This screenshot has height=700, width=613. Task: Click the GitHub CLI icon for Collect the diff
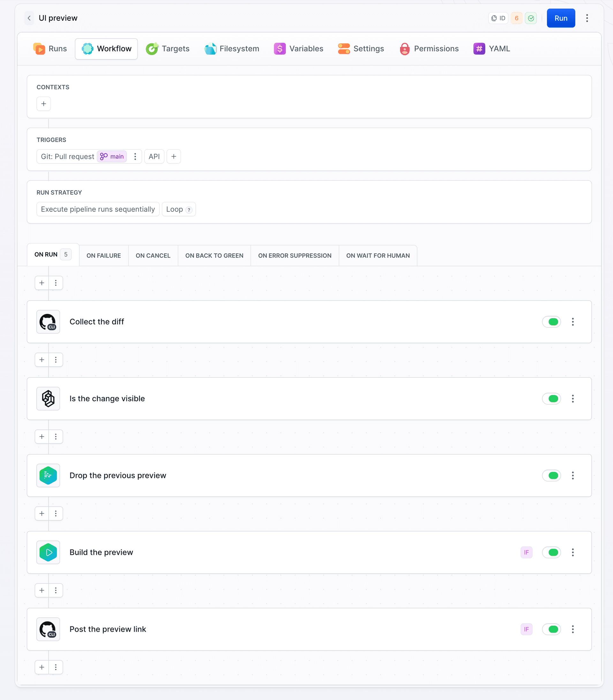click(x=48, y=322)
